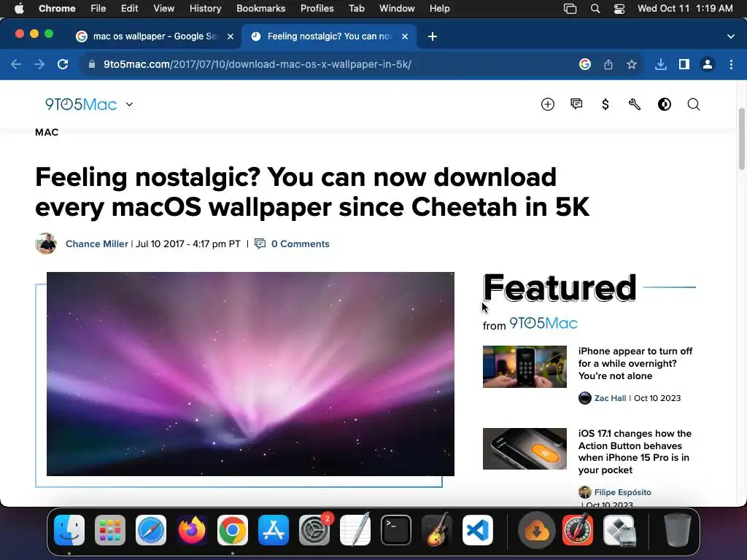The width and height of the screenshot is (747, 560).
Task: Open the File menu
Action: pos(98,9)
